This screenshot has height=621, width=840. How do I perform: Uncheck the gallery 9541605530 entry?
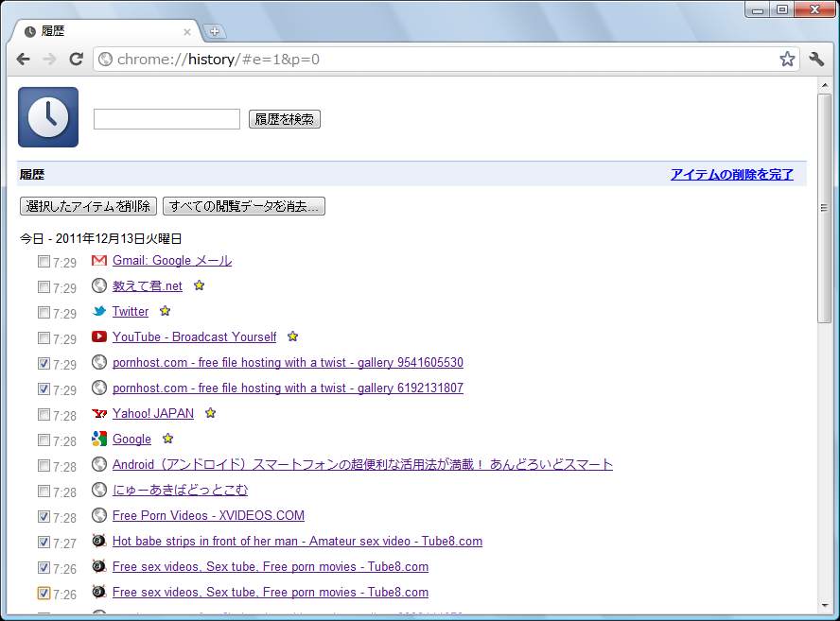click(44, 364)
